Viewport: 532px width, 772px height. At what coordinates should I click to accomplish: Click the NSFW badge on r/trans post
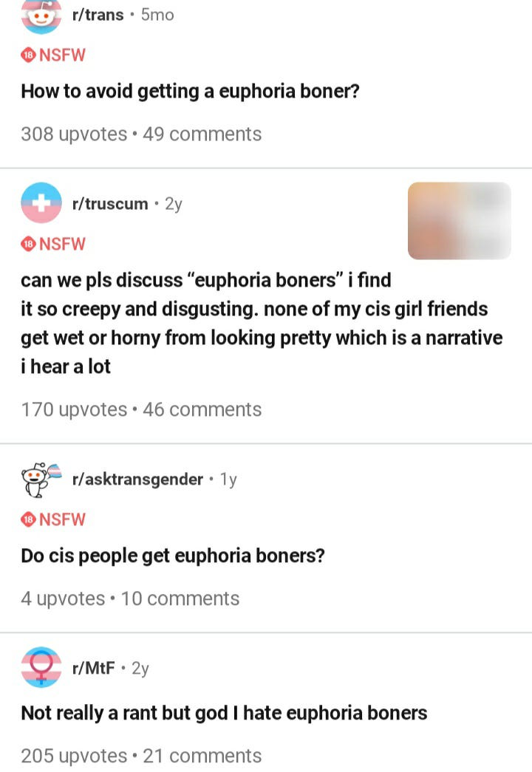coord(53,55)
